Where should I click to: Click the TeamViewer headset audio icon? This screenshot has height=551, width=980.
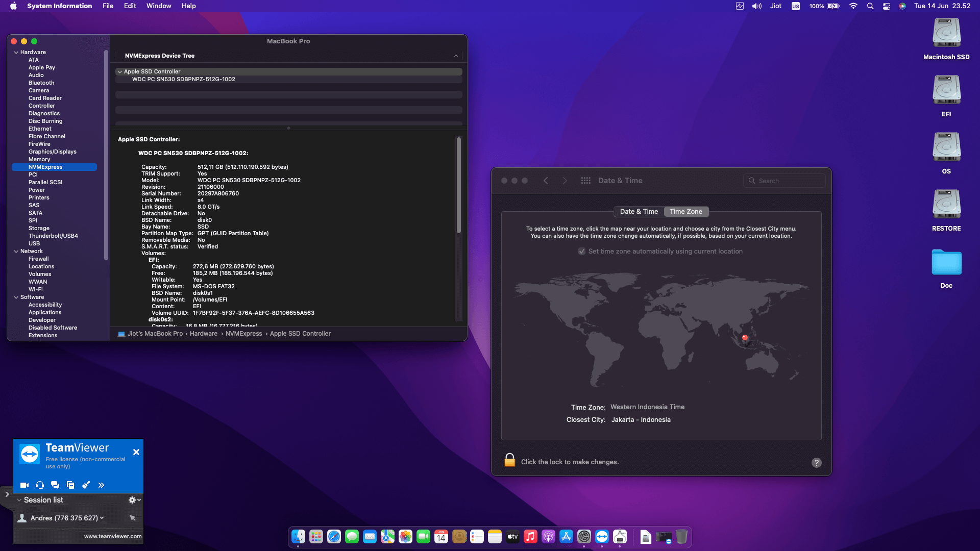pos(40,485)
